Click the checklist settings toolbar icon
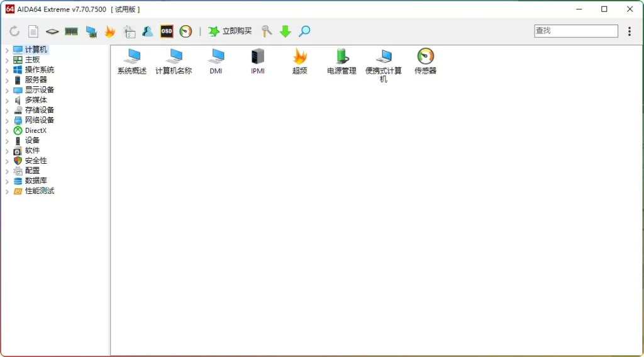 tap(129, 31)
